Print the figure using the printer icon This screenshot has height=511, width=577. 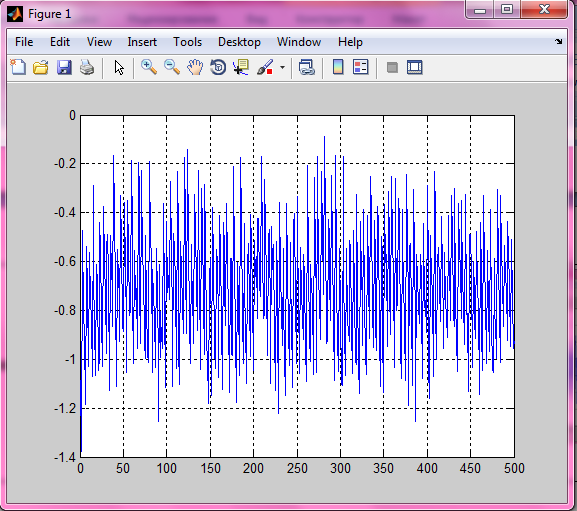(x=87, y=68)
